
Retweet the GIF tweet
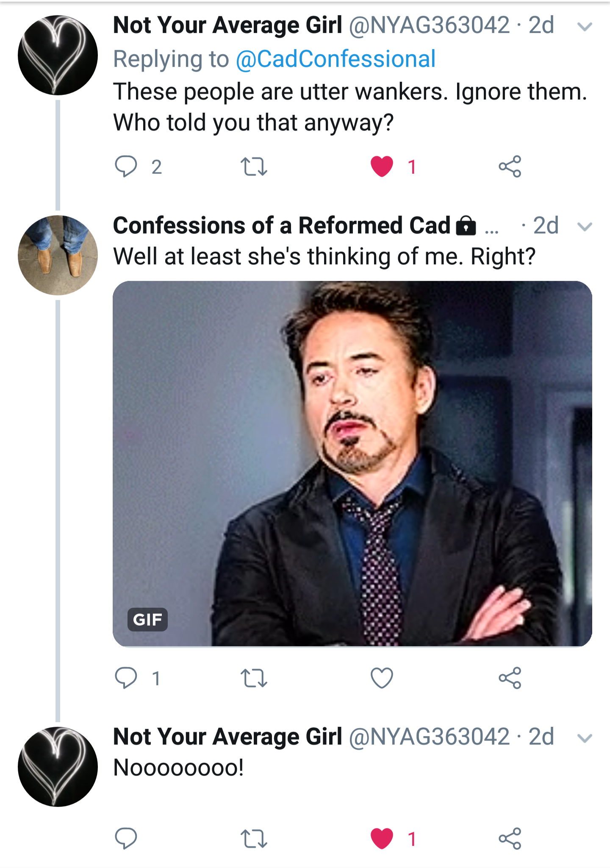[254, 678]
